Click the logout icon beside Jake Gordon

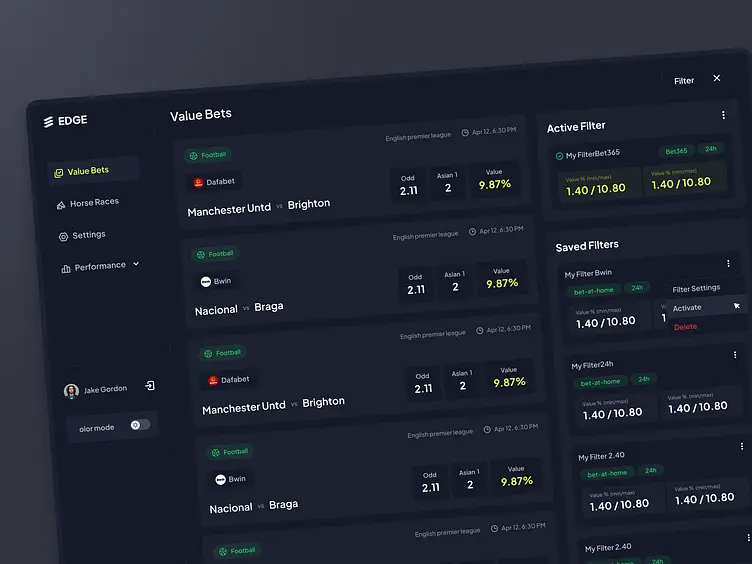(150, 386)
